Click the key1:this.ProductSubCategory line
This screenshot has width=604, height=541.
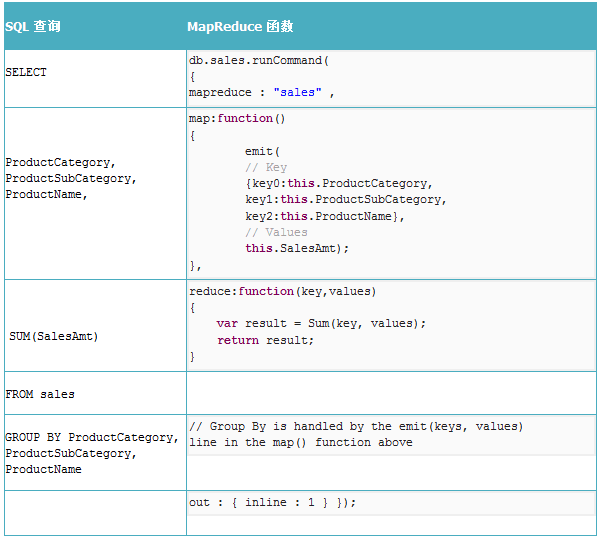[345, 200]
